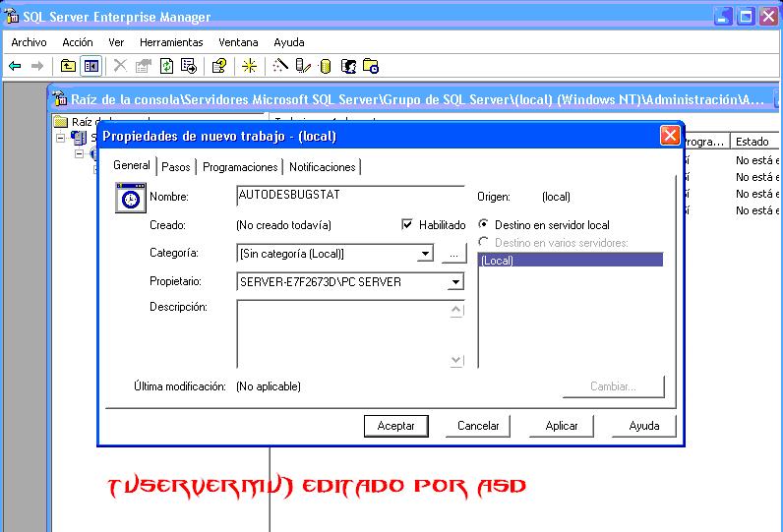The image size is (783, 532).
Task: Open the Propietario dropdown
Action: (455, 282)
